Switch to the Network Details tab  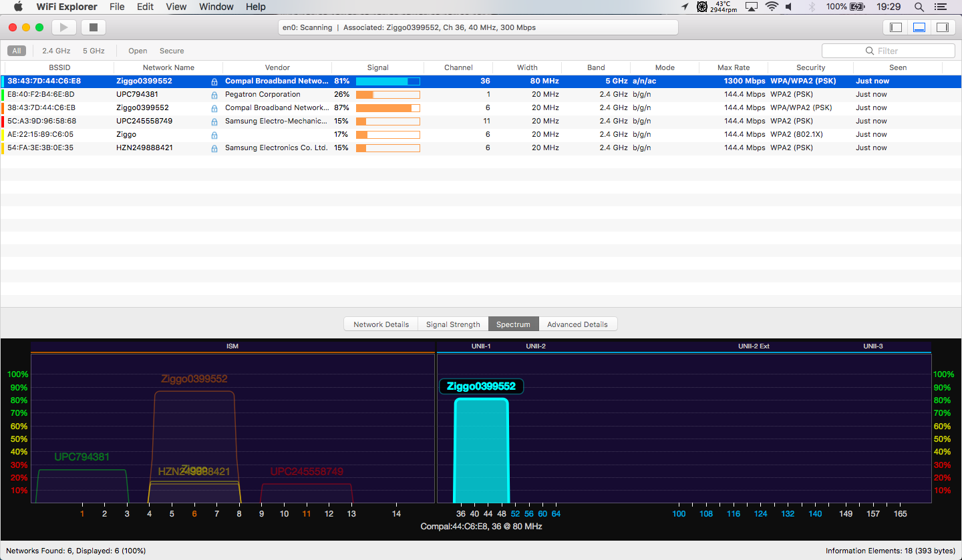pyautogui.click(x=381, y=324)
